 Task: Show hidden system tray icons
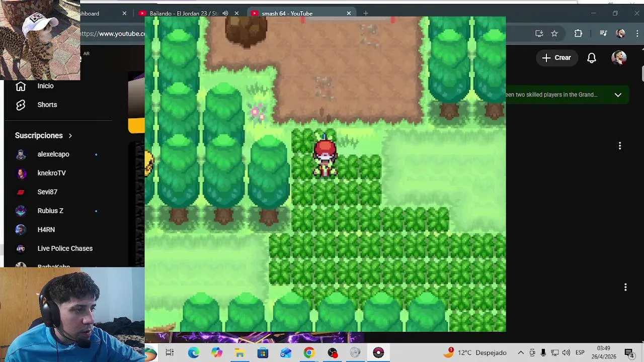tap(521, 353)
